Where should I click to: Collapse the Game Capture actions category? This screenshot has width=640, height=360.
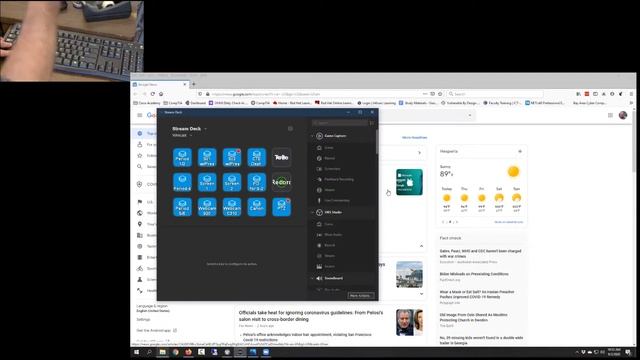click(313, 136)
